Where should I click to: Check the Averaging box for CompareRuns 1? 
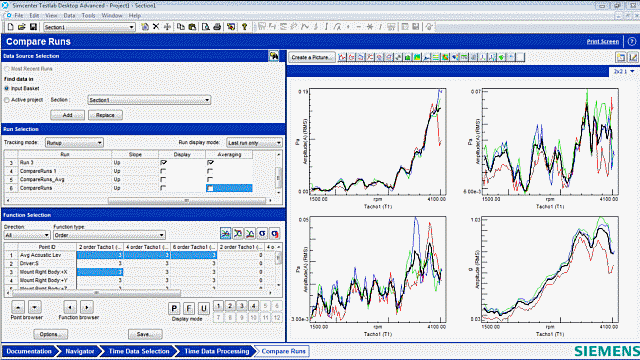tap(210, 171)
